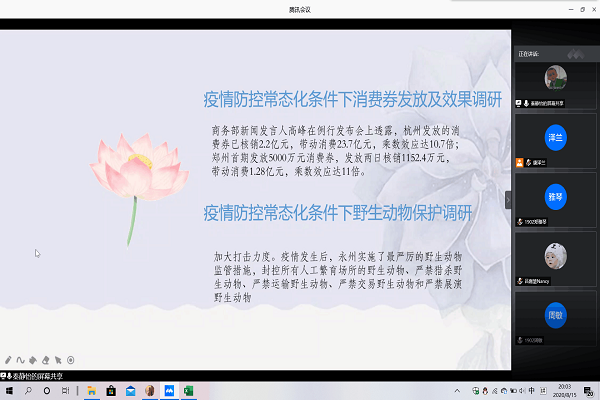This screenshot has height=400, width=600.
Task: Open Microsoft Store from the taskbar
Action: click(x=112, y=390)
